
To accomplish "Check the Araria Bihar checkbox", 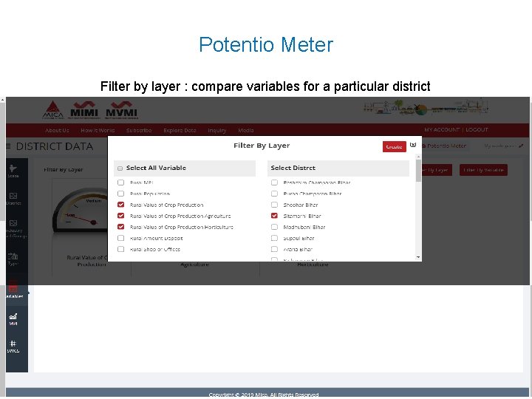I will [274, 250].
